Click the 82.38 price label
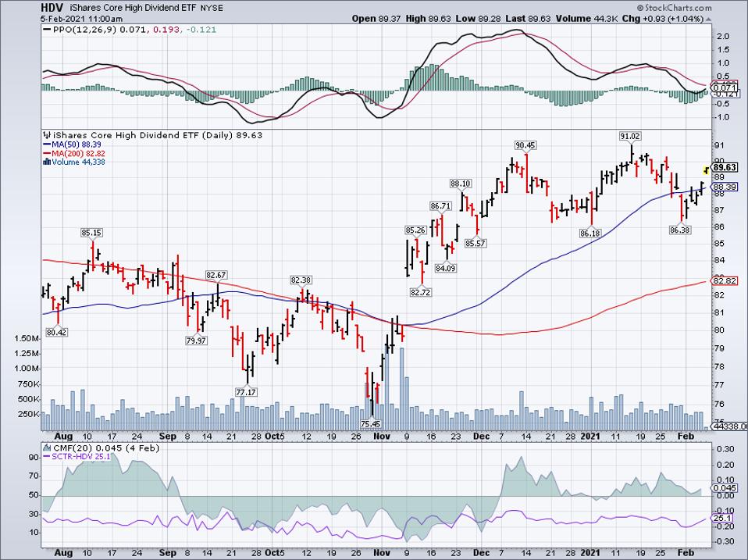The image size is (748, 560). click(302, 280)
